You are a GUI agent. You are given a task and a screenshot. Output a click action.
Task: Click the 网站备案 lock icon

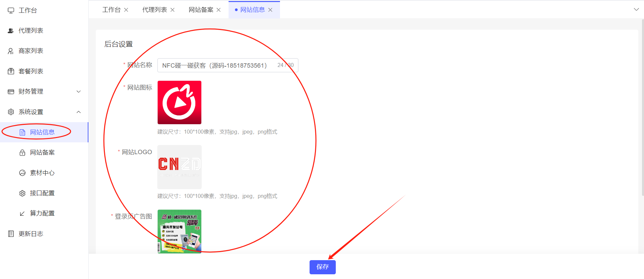point(23,152)
